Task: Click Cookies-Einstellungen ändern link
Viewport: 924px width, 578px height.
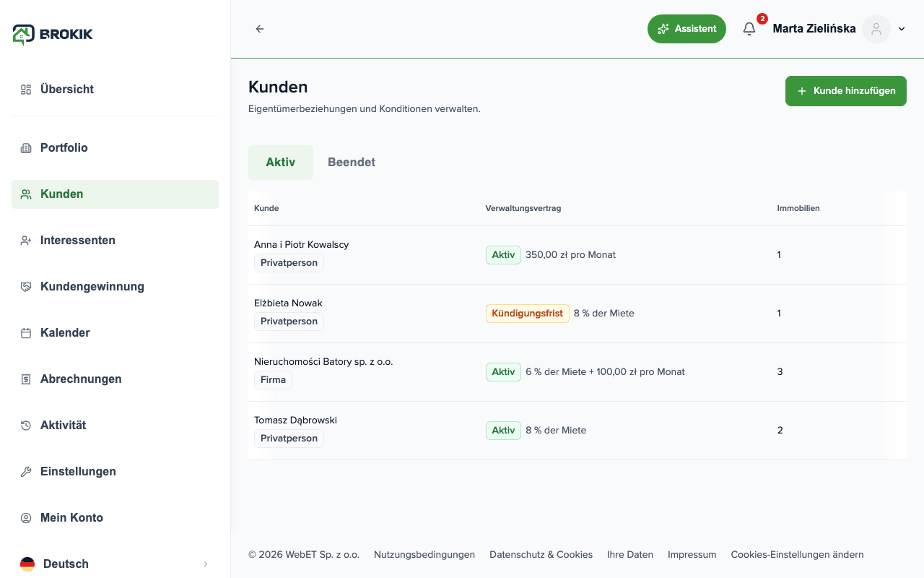Action: tap(797, 555)
